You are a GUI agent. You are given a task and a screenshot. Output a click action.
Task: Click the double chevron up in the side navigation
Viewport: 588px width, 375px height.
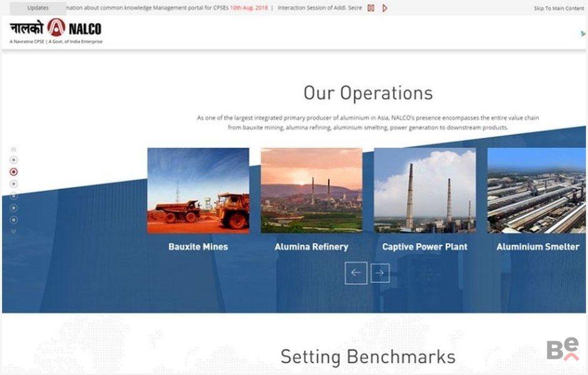coord(14,149)
